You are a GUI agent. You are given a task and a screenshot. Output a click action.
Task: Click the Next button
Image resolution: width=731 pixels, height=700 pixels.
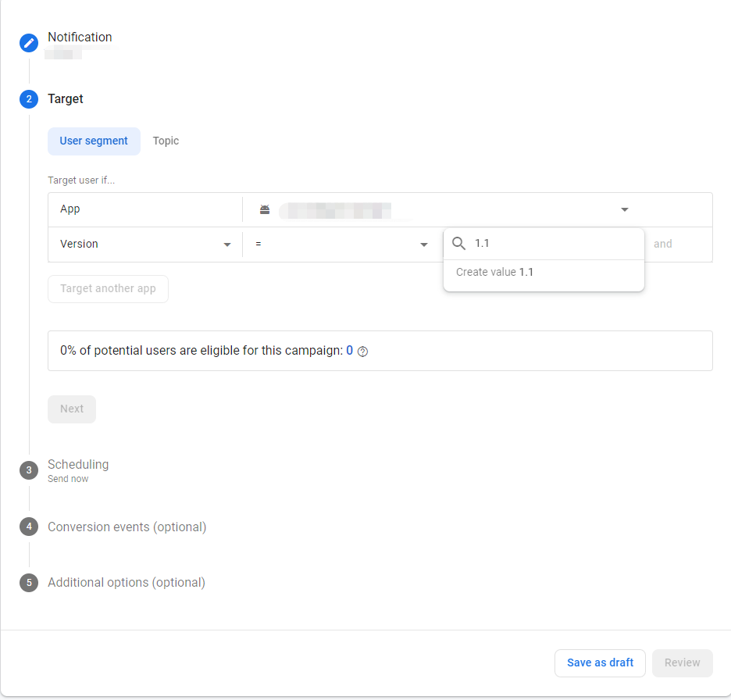tap(71, 409)
